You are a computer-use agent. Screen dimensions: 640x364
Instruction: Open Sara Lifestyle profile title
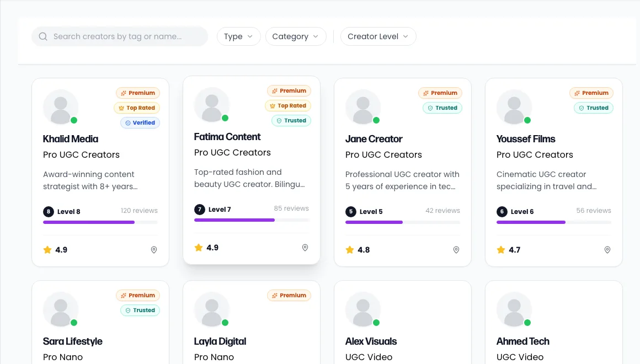pos(73,341)
